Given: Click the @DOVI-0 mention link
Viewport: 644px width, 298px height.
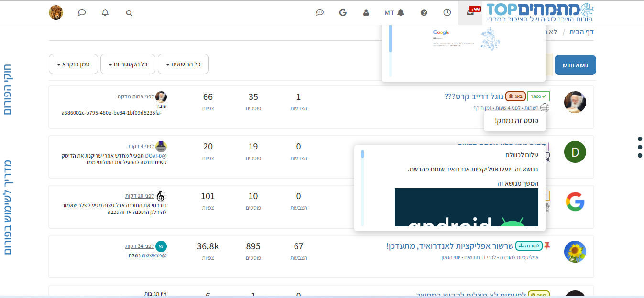Looking at the screenshot, I should [x=156, y=156].
